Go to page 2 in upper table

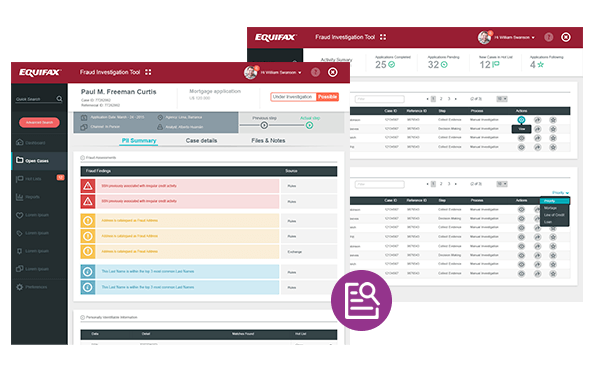441,99
